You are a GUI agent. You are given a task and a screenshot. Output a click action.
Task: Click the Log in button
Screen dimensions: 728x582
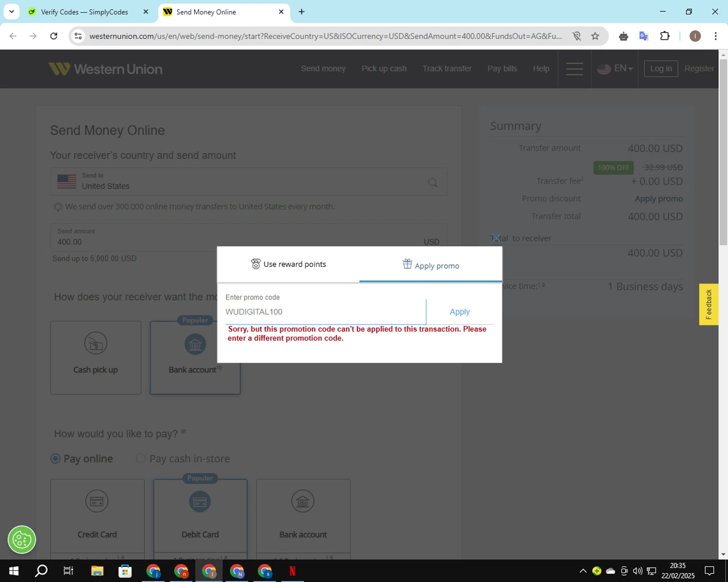661,69
